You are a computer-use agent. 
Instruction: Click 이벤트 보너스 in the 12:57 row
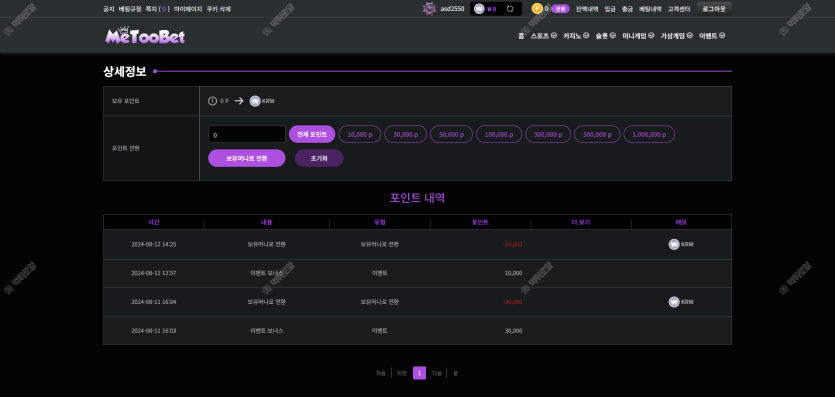tap(267, 273)
